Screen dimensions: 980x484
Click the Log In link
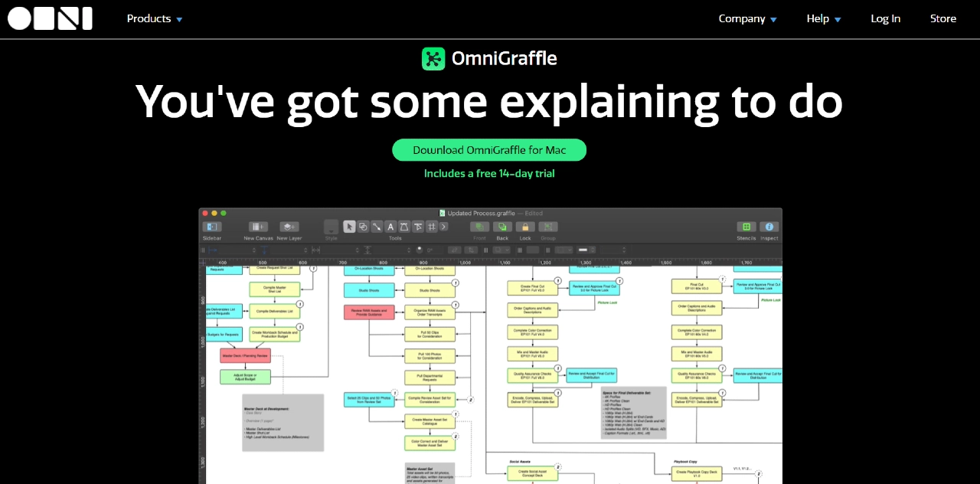pyautogui.click(x=886, y=19)
